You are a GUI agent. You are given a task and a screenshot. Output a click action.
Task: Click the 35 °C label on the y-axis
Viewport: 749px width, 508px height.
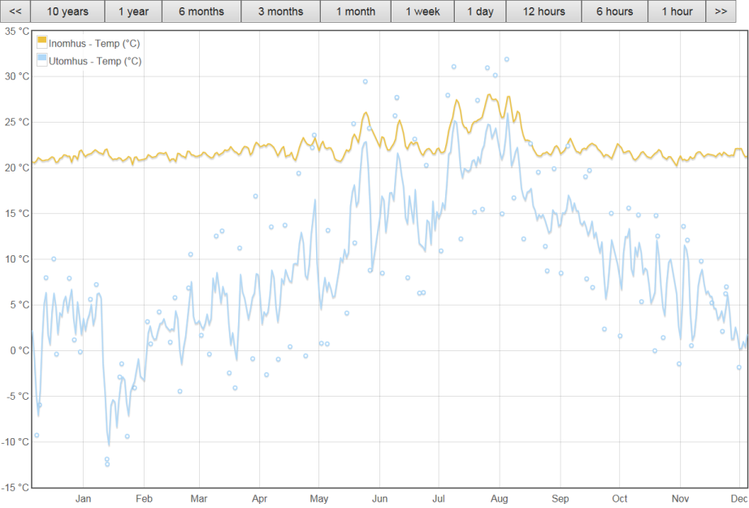pos(15,31)
